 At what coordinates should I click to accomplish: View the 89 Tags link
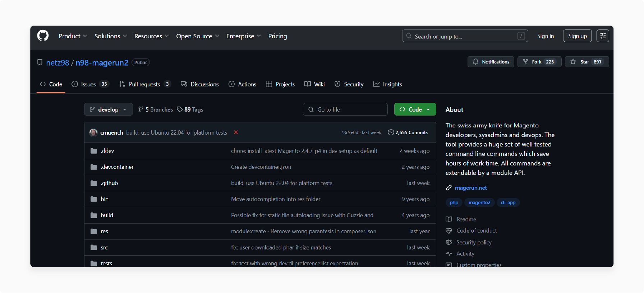[x=190, y=109]
